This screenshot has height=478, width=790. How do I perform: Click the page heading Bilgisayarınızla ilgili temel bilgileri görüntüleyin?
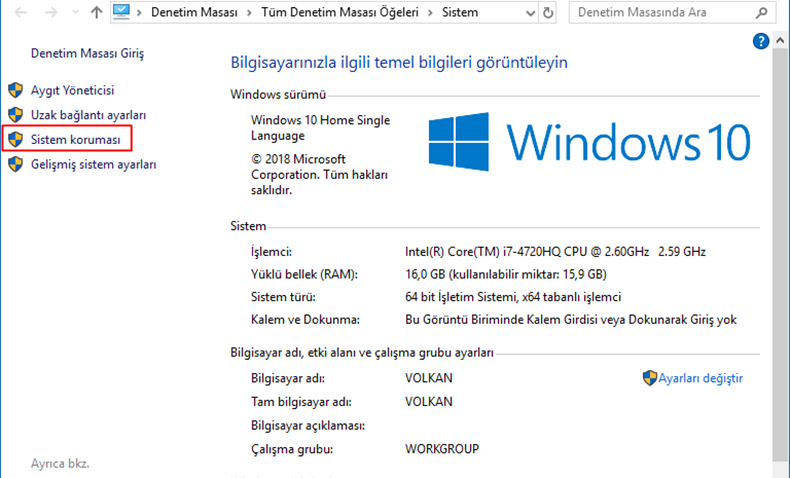tap(399, 62)
